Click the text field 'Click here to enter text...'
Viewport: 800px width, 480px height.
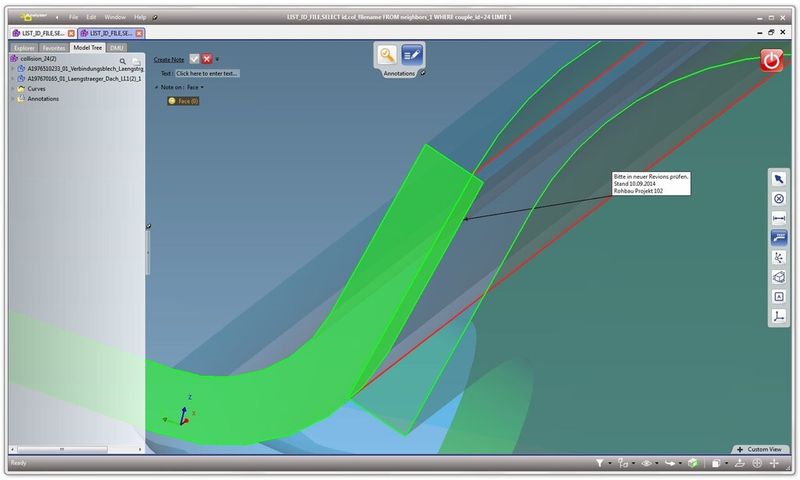[x=207, y=73]
